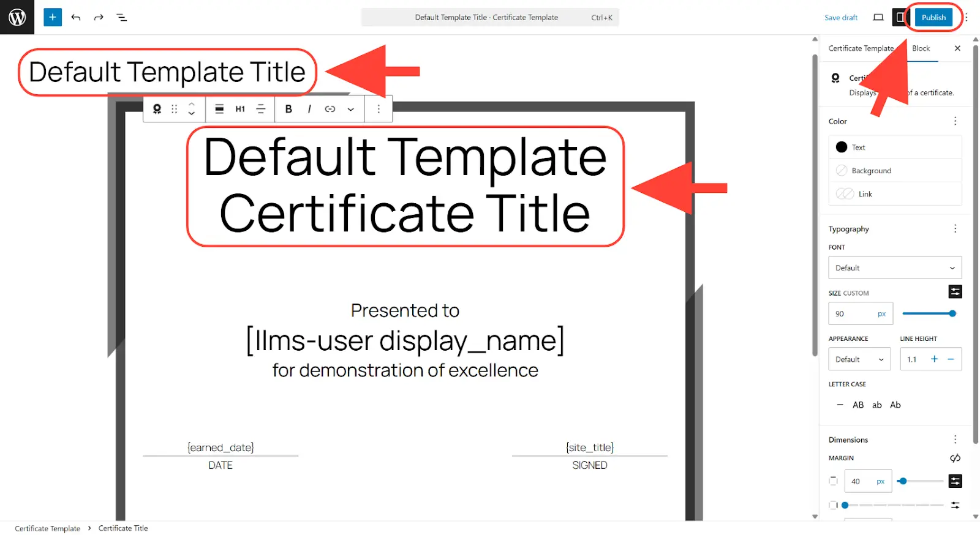Open the Font dropdown
The image size is (980, 535).
[x=894, y=267]
